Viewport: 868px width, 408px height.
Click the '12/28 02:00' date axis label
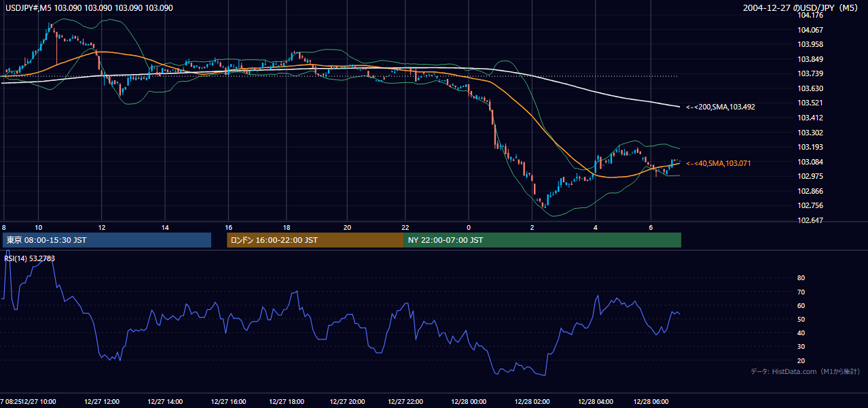532,402
